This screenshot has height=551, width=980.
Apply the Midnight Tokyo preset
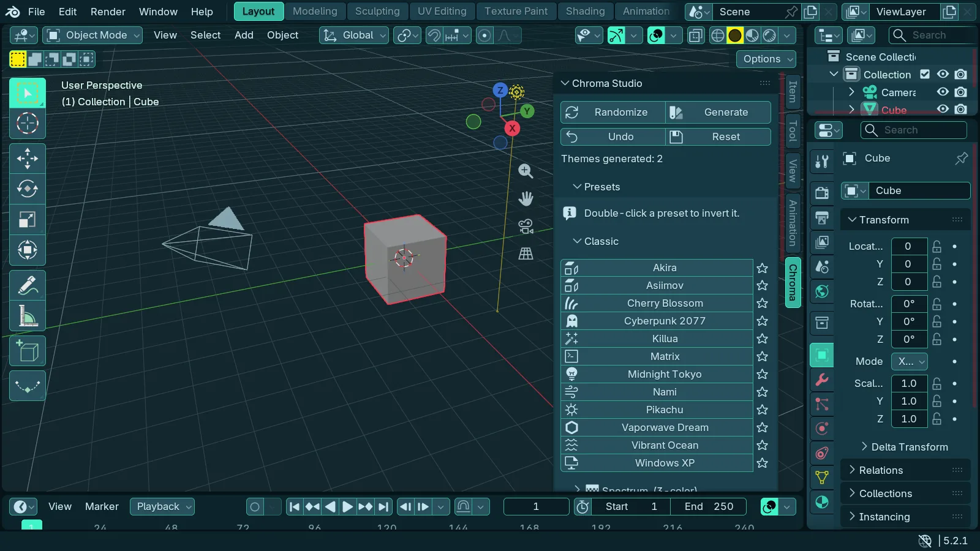pyautogui.click(x=657, y=375)
